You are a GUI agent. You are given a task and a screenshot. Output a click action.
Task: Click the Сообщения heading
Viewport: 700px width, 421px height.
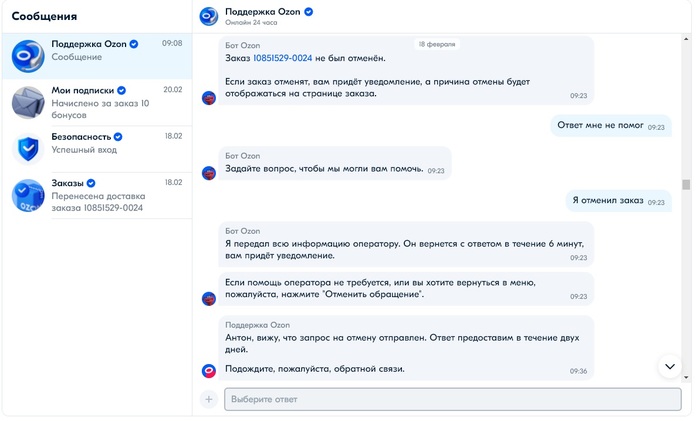[44, 16]
